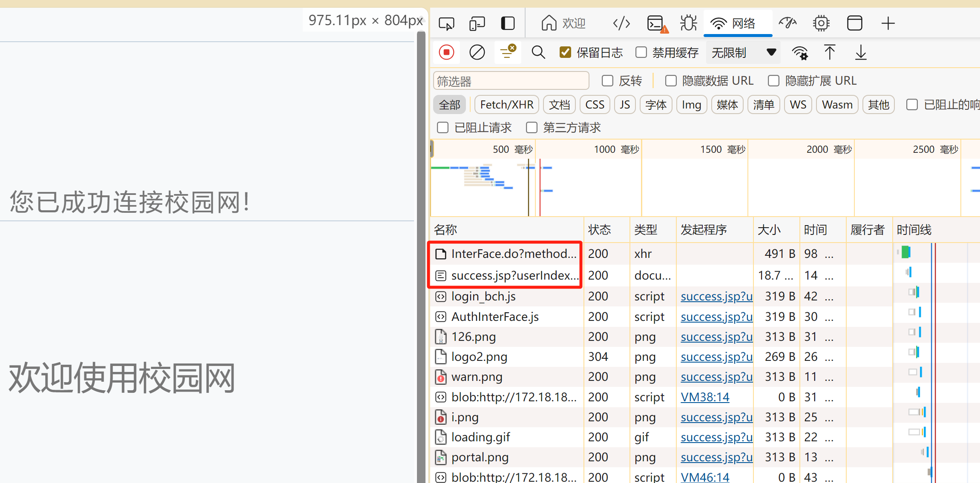Click the inspect element picker icon
Screen dimensions: 980x483
point(446,23)
